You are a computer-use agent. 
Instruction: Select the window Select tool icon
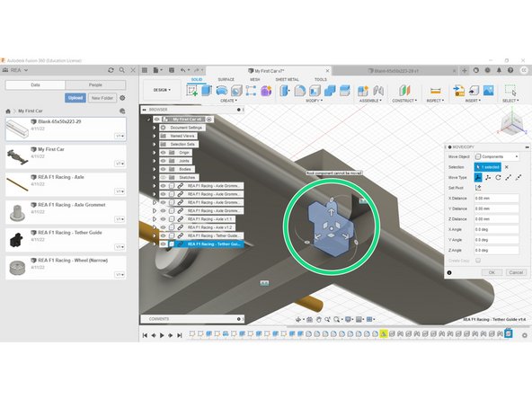510,91
